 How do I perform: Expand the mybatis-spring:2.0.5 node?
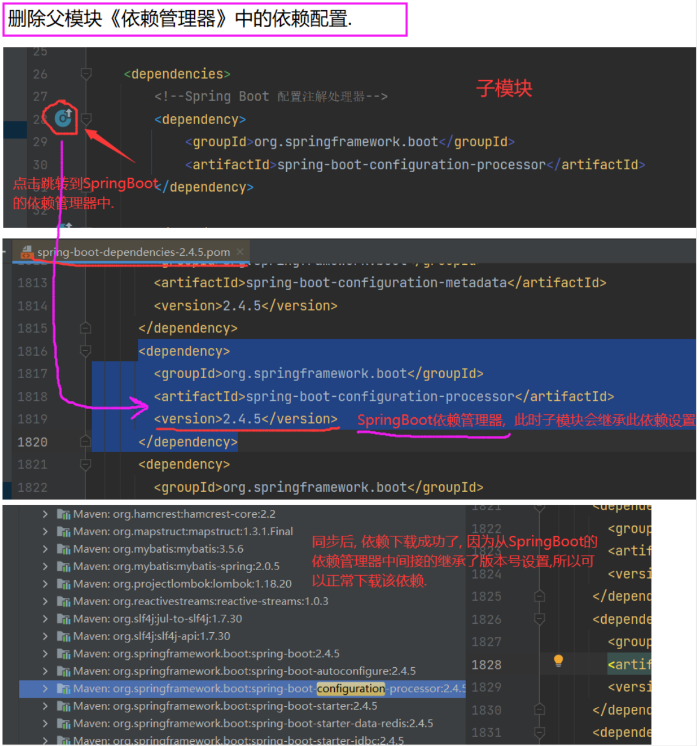coord(45,567)
